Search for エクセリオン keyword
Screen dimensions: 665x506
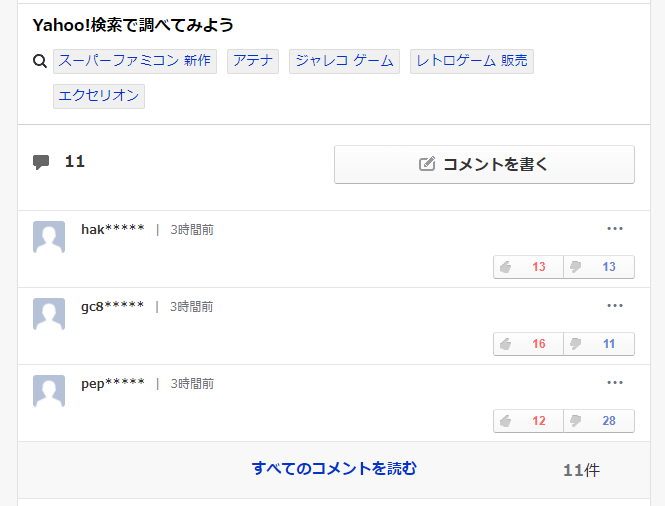tap(99, 96)
